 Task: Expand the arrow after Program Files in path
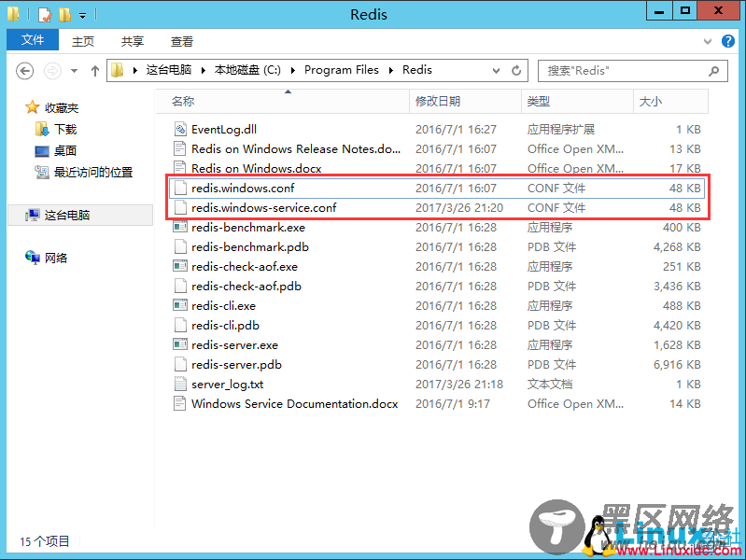pos(390,70)
